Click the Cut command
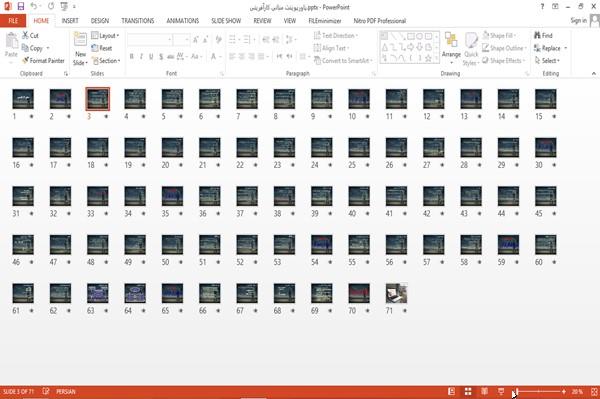Screen dimensions: 600x399 30,35
